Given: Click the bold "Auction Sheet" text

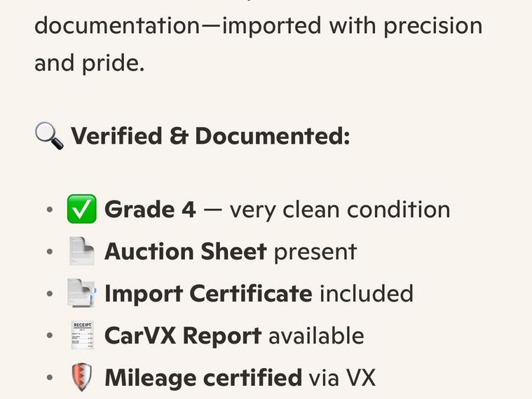Looking at the screenshot, I should pos(185,252).
